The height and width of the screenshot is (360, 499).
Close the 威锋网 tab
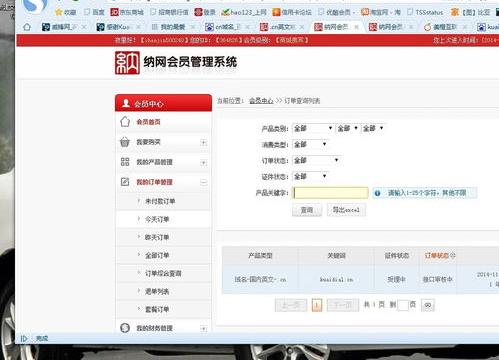tap(83, 27)
